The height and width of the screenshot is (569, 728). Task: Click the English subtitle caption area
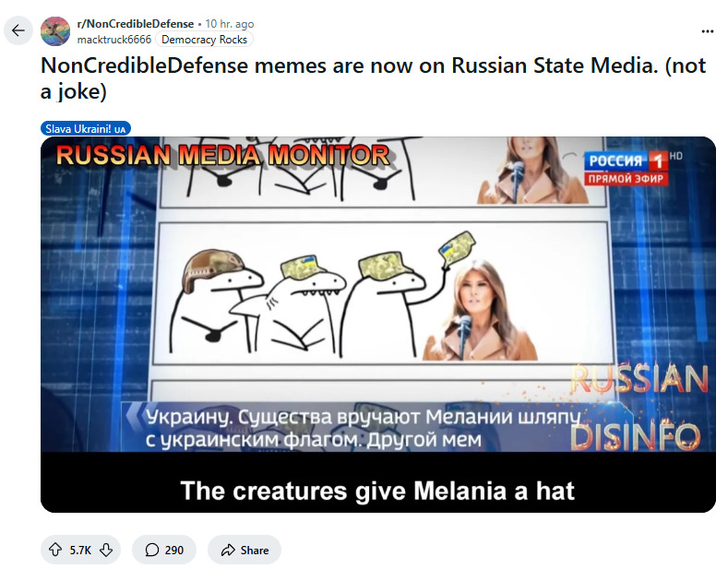[378, 491]
